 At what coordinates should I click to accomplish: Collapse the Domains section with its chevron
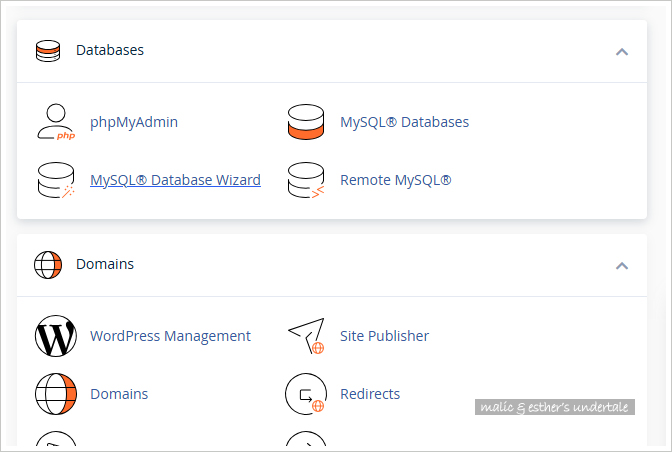click(622, 265)
